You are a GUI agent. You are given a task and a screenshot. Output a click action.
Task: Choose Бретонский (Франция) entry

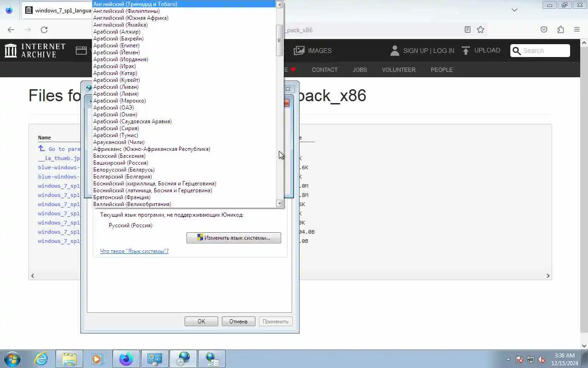(x=184, y=197)
